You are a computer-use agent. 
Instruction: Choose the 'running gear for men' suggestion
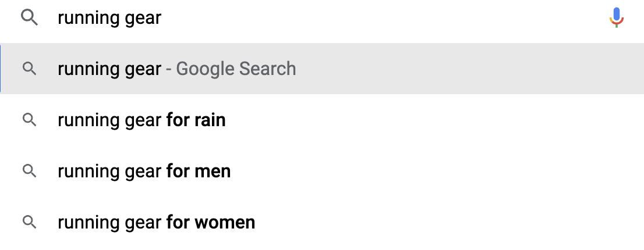pos(144,172)
